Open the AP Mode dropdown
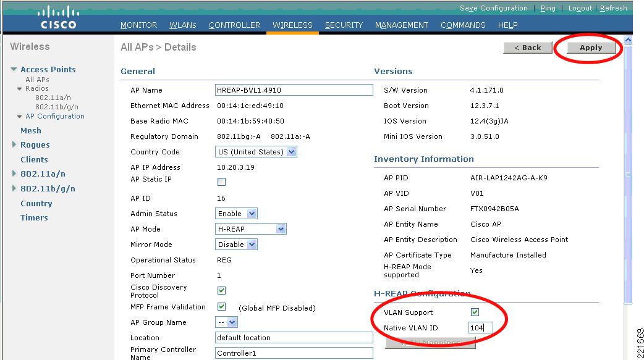Screen dimensions: 644x360 pos(281,229)
